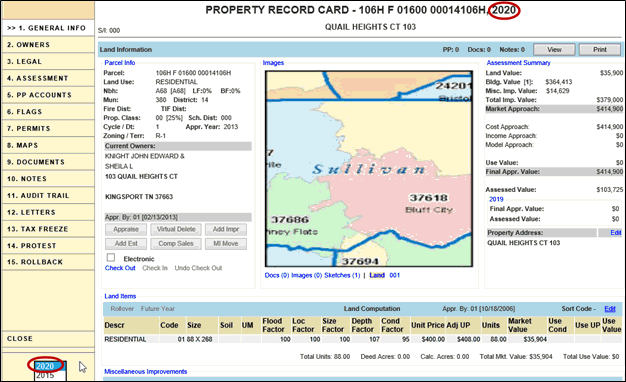Click the Comp Sales button
The image size is (626, 382).
pyautogui.click(x=176, y=243)
